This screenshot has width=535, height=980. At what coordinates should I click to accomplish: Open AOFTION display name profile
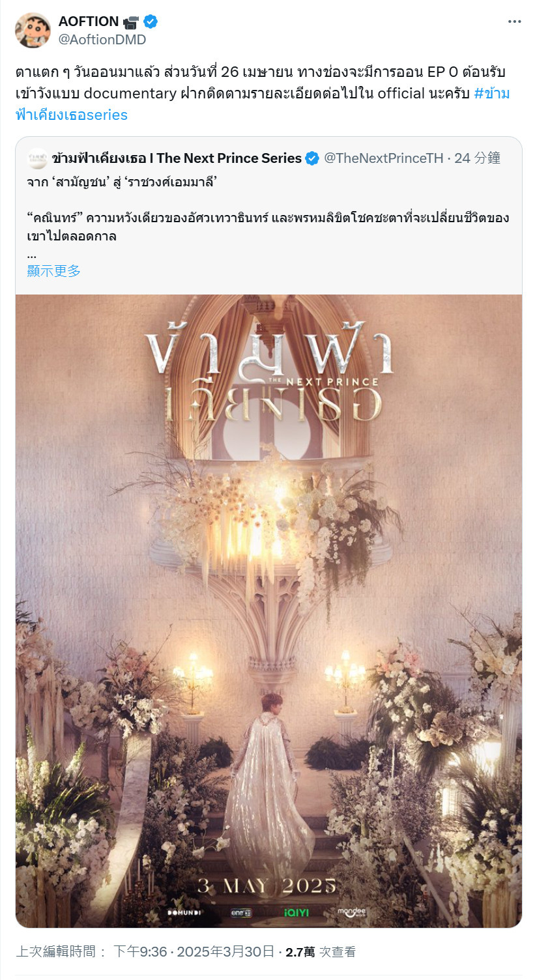89,22
